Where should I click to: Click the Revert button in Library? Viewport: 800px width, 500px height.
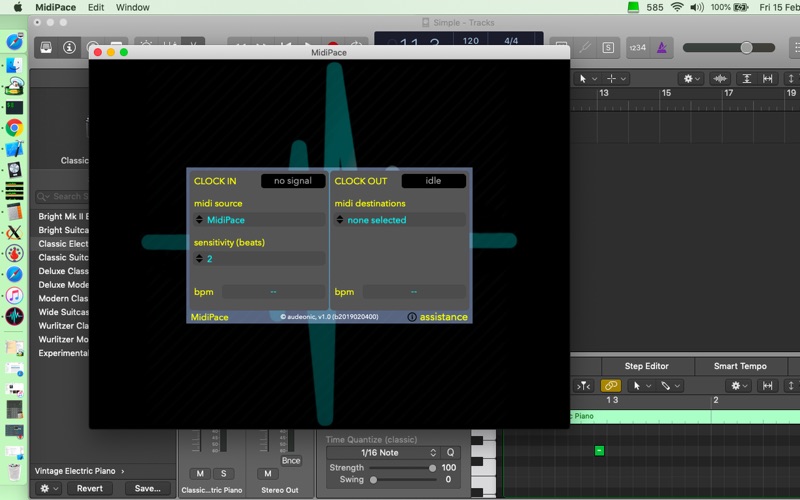pos(90,488)
